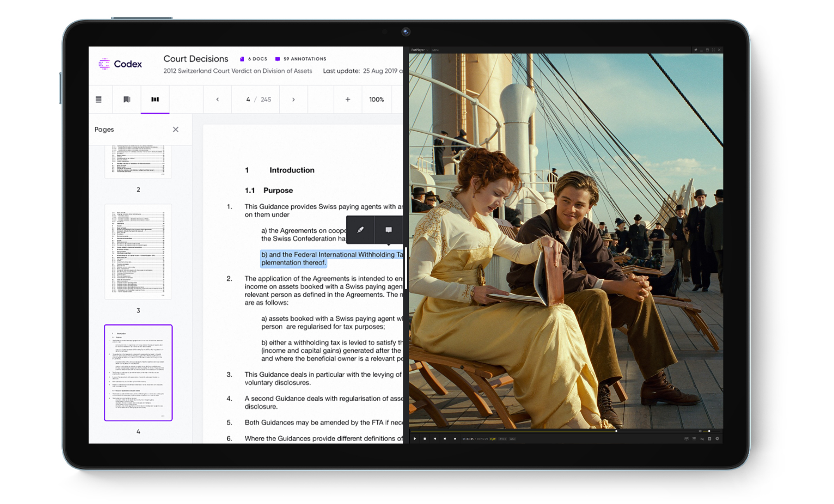Open the playlist search icon in PotPlayer
Viewport: 834px width, 504px height.
pos(702,438)
